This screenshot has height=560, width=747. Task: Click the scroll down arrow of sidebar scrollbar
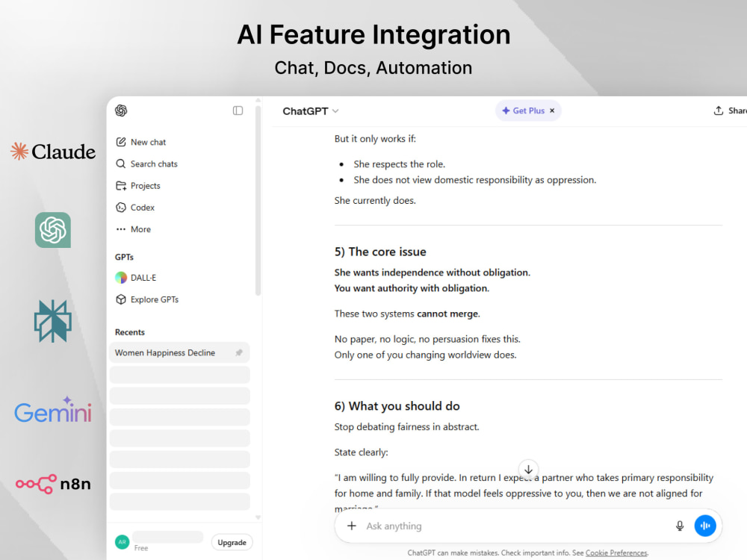258,517
